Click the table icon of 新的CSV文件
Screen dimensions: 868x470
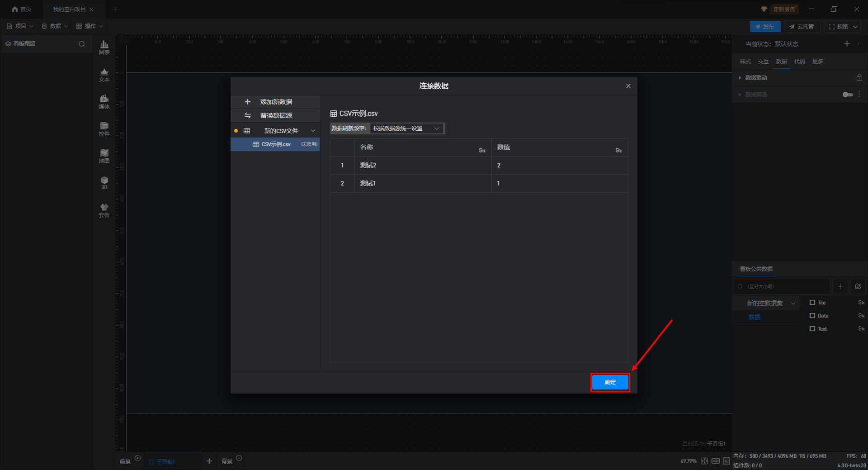click(x=247, y=131)
